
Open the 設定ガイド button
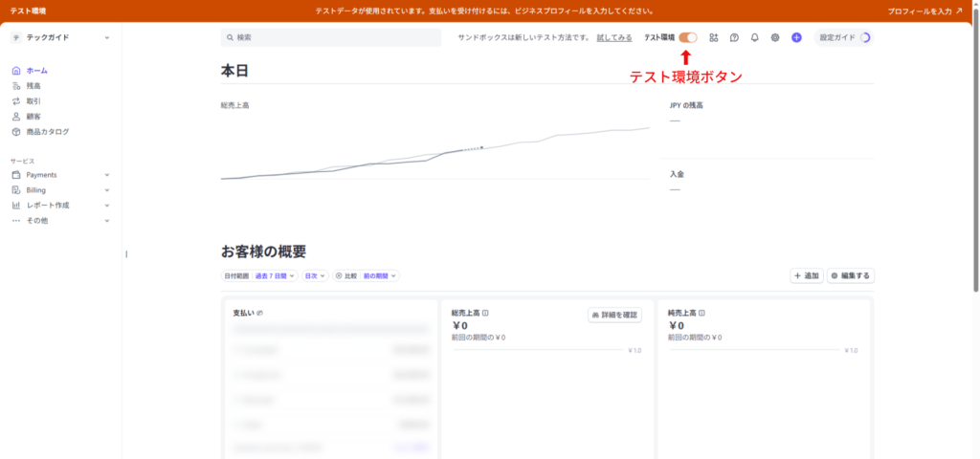click(844, 37)
